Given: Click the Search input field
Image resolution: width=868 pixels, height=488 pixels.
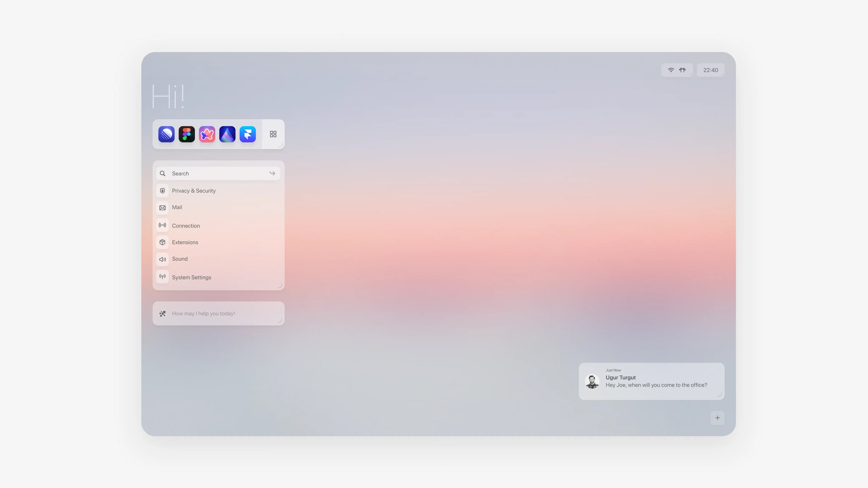Looking at the screenshot, I should coord(216,173).
